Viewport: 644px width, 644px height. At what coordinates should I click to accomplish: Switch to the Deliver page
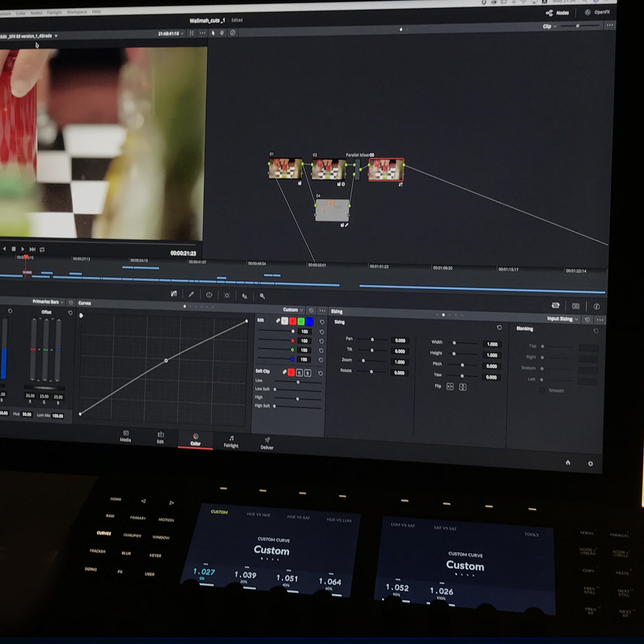pos(267,443)
